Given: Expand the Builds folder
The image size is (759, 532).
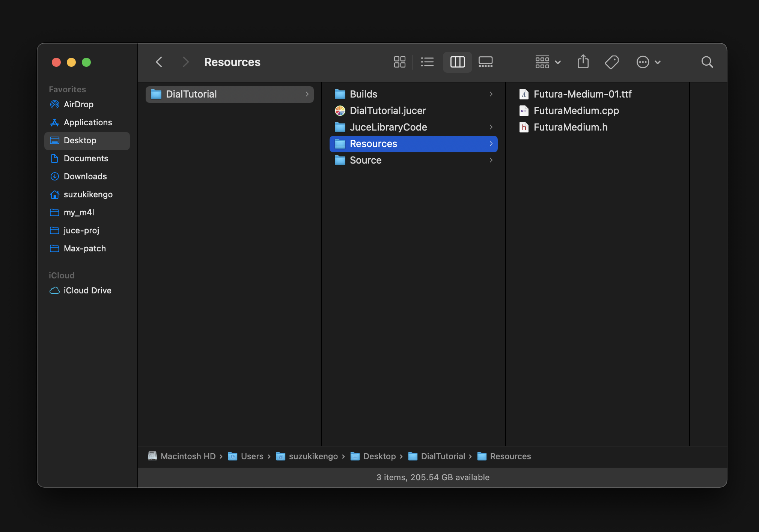Looking at the screenshot, I should [490, 93].
